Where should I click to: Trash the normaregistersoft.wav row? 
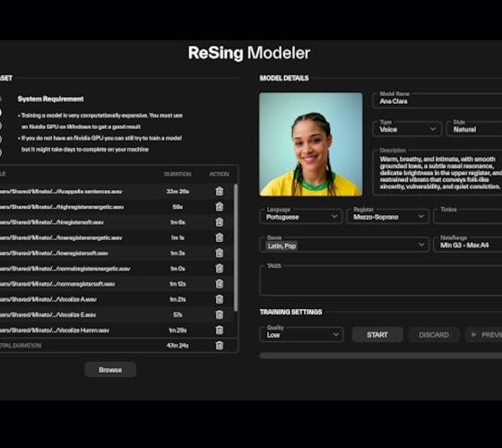[220, 284]
